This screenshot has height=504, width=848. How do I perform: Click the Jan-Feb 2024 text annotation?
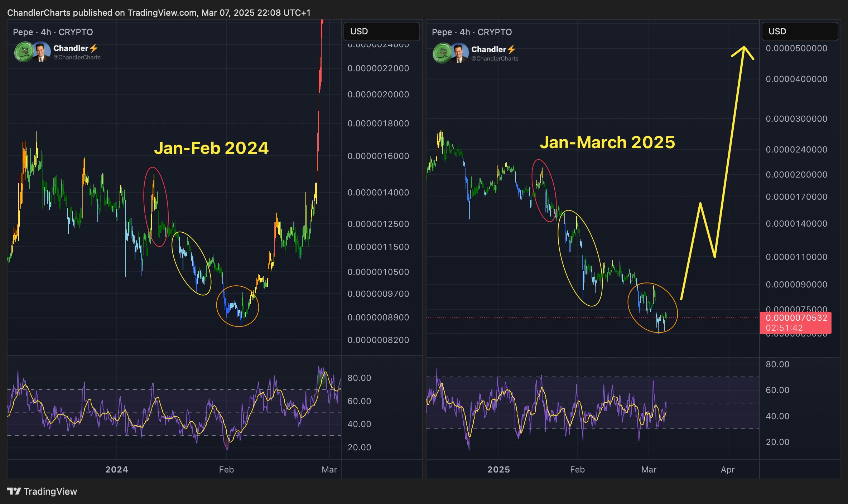coord(211,148)
